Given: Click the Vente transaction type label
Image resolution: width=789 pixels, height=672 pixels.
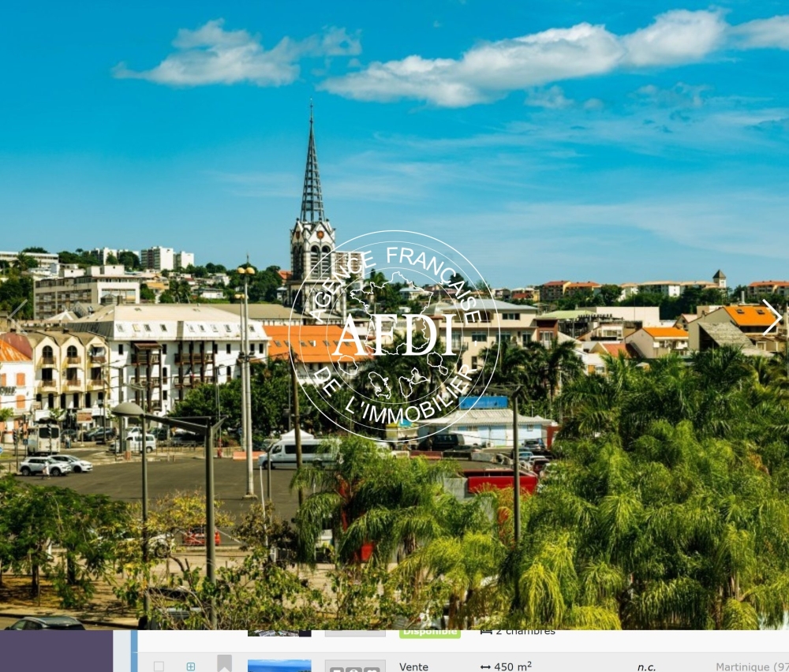Looking at the screenshot, I should [x=413, y=666].
